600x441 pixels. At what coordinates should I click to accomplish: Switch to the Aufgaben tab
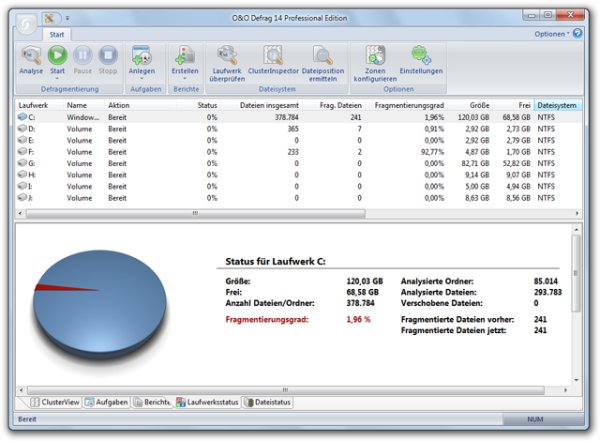(x=107, y=402)
